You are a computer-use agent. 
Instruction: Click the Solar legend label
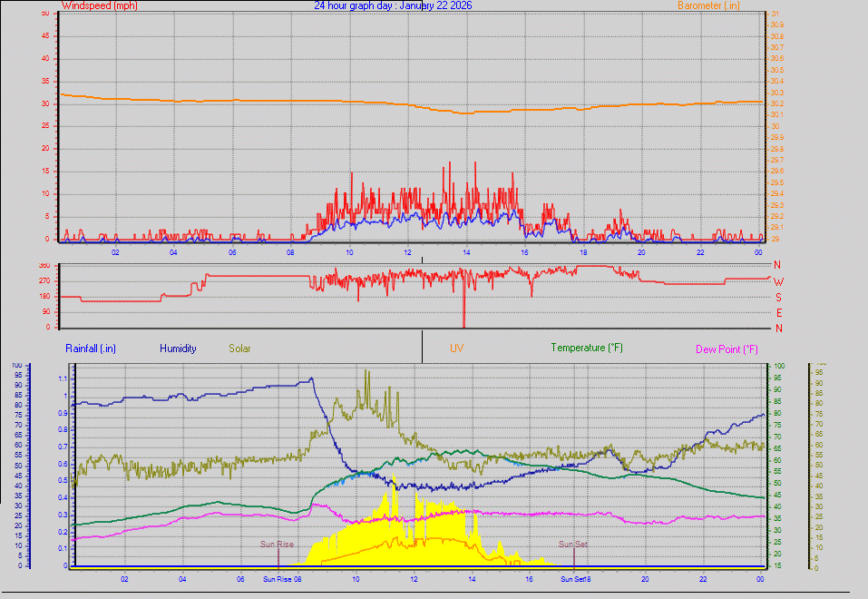tap(240, 348)
